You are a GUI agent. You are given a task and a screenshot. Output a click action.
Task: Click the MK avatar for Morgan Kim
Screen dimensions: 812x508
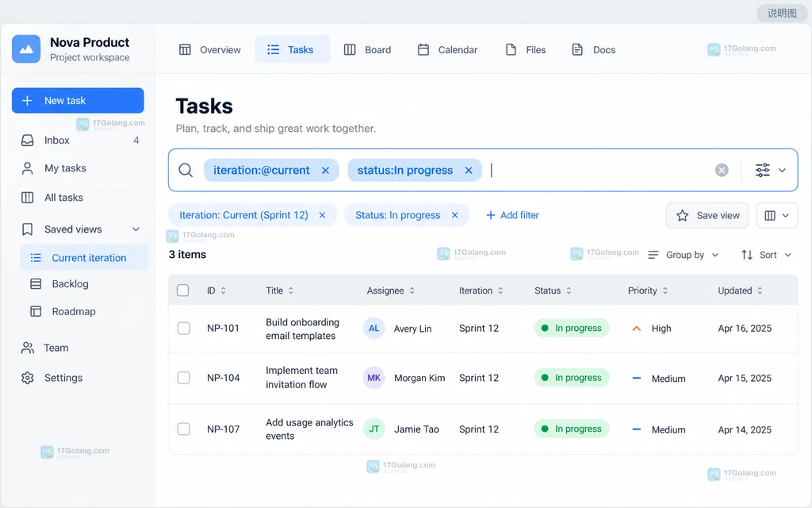(x=374, y=378)
